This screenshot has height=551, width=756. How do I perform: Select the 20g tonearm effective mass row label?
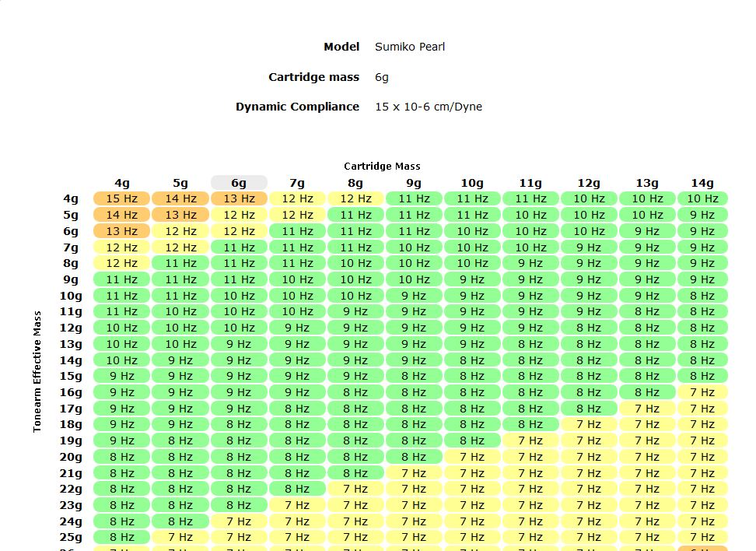(71, 457)
